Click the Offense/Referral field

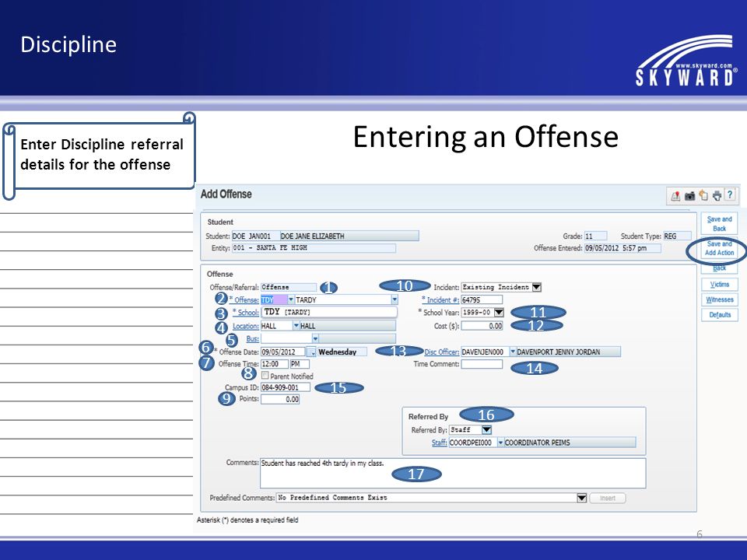click(x=289, y=287)
